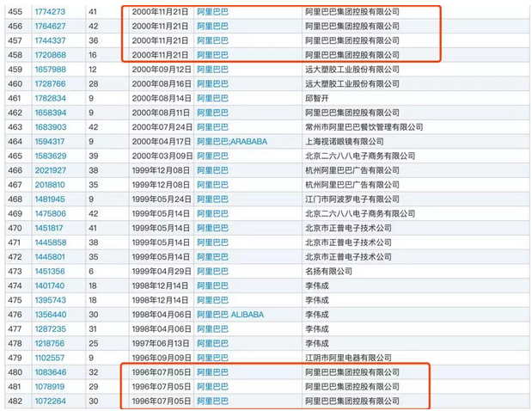Open registration number 1720868 link
532x411 pixels.
pyautogui.click(x=50, y=55)
